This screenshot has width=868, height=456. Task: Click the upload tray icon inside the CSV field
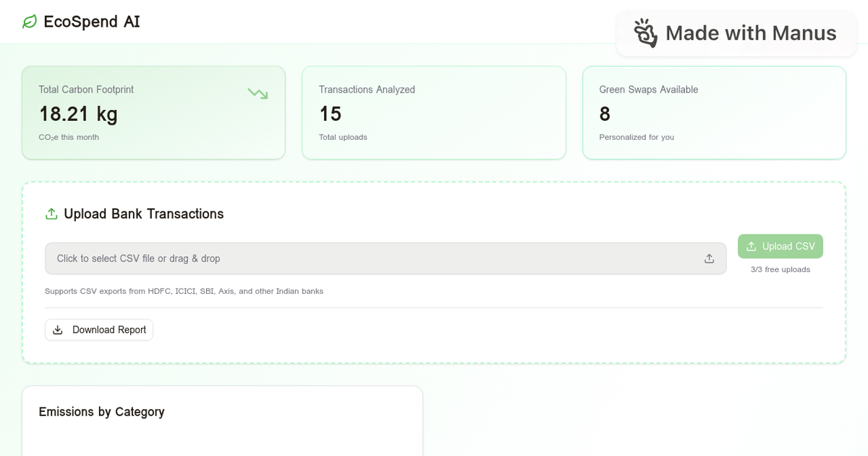(709, 258)
